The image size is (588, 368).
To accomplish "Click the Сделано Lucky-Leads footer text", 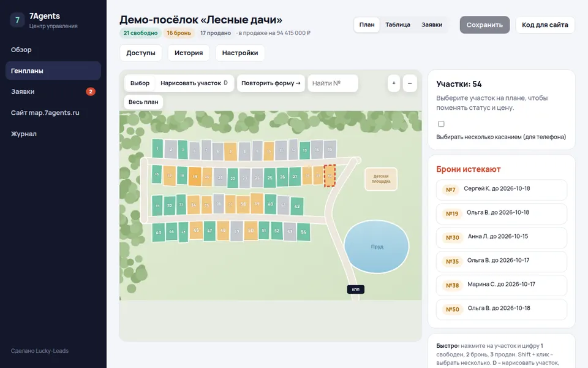I will pos(40,351).
